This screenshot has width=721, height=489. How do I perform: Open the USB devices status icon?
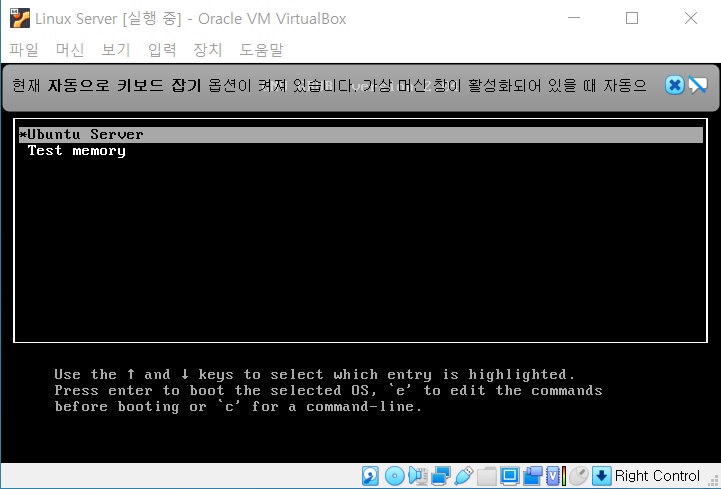pos(464,476)
